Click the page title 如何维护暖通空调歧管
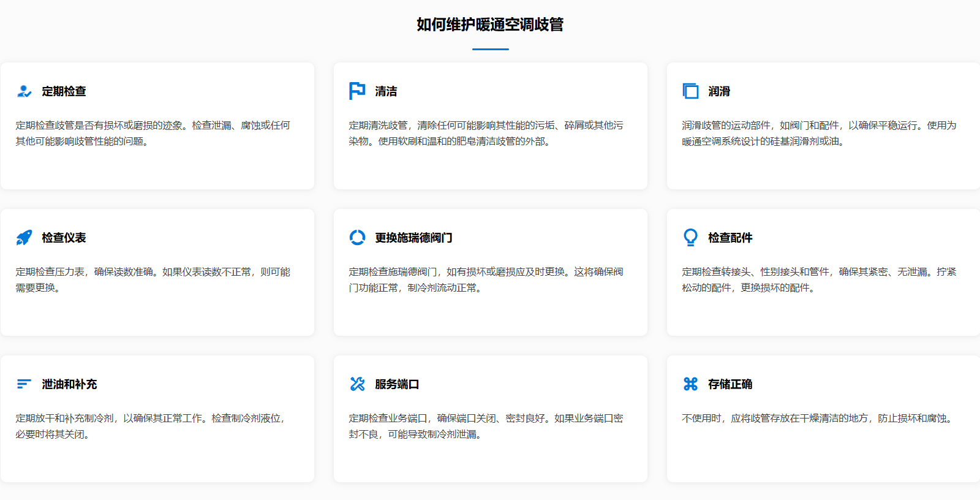This screenshot has height=500, width=980. tap(490, 25)
